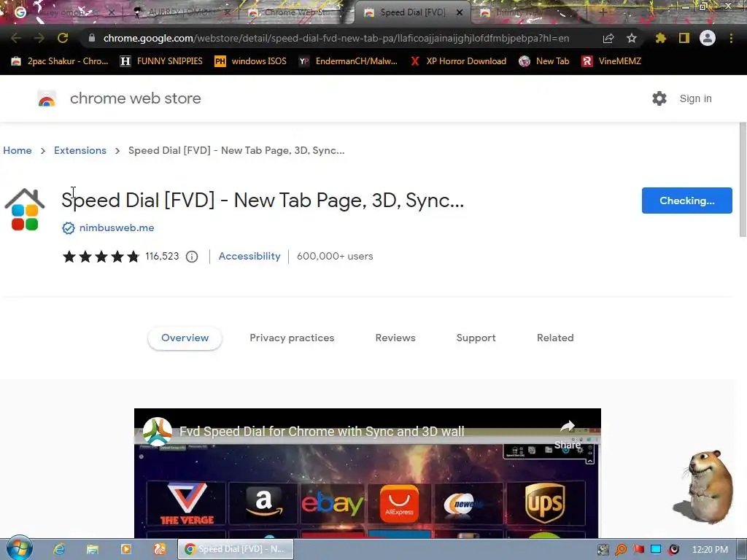This screenshot has height=560, width=747.
Task: Select the Support tab
Action: [x=476, y=338]
